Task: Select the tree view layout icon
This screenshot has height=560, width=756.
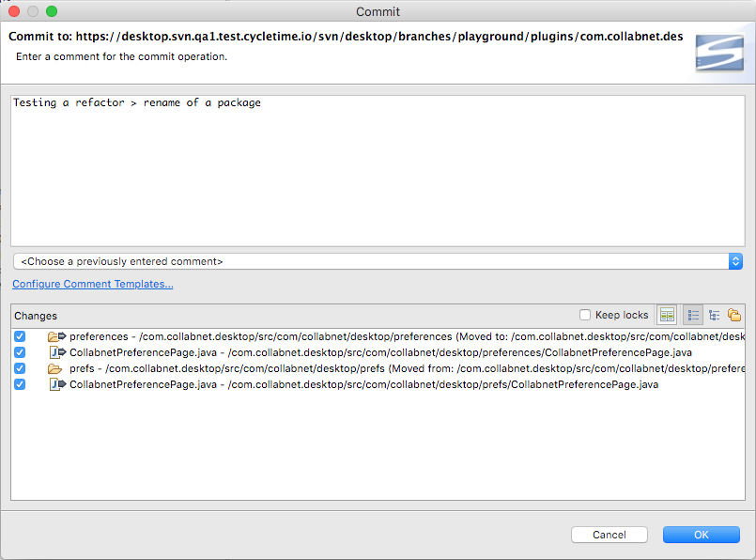Action: (x=714, y=313)
